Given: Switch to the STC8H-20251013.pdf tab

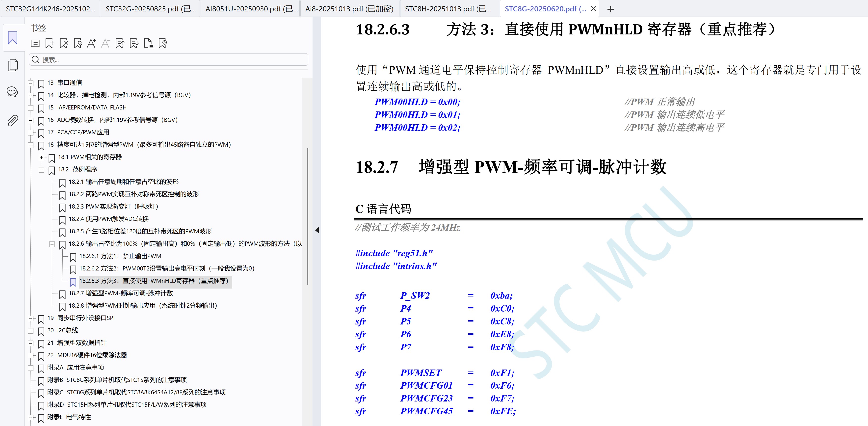Looking at the screenshot, I should [x=448, y=8].
